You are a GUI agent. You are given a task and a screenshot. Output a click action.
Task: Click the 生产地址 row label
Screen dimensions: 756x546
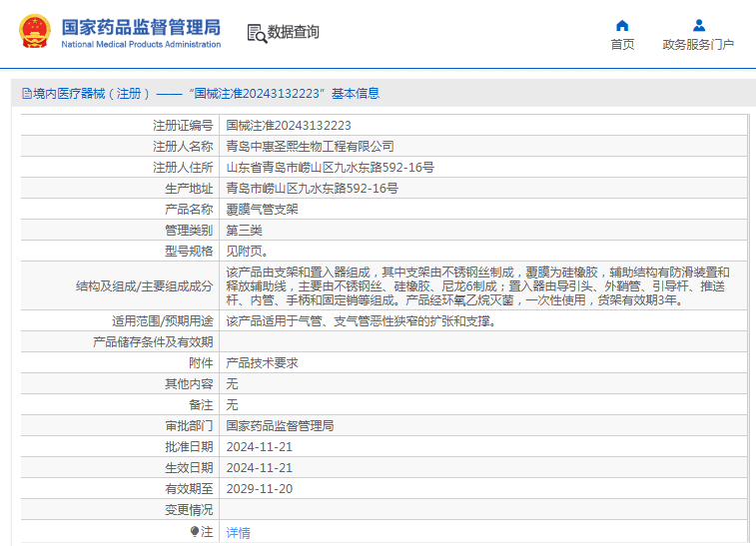[x=189, y=189]
